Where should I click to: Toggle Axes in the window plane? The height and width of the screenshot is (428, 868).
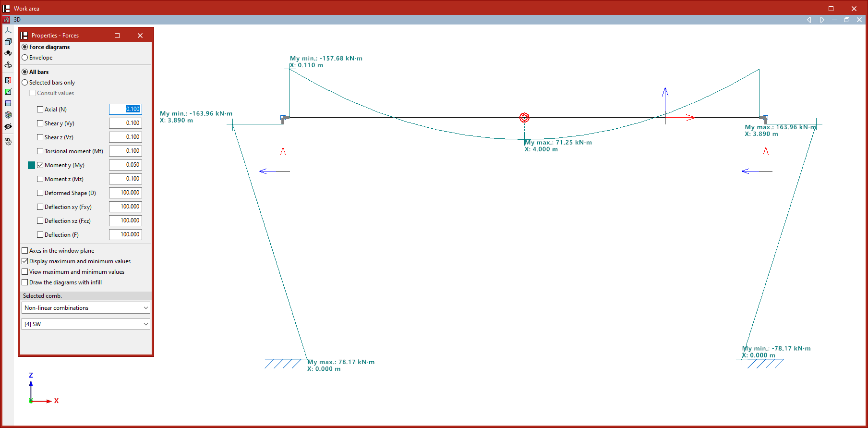[25, 251]
